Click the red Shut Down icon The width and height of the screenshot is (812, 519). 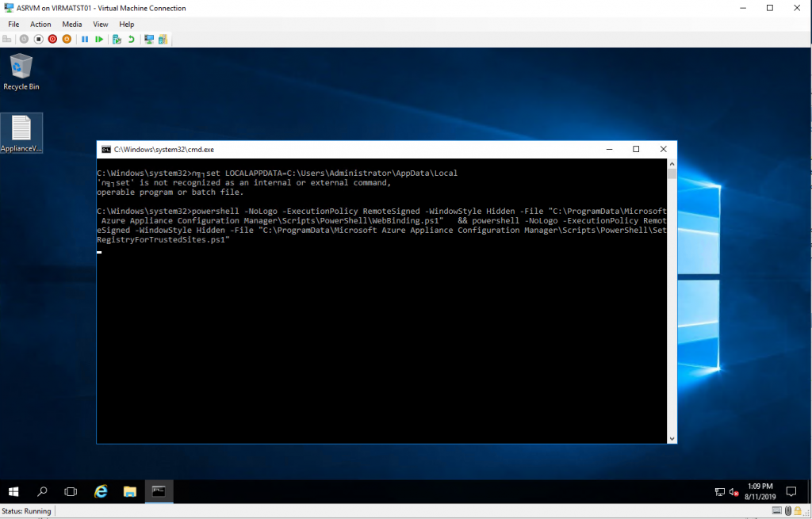coord(52,40)
